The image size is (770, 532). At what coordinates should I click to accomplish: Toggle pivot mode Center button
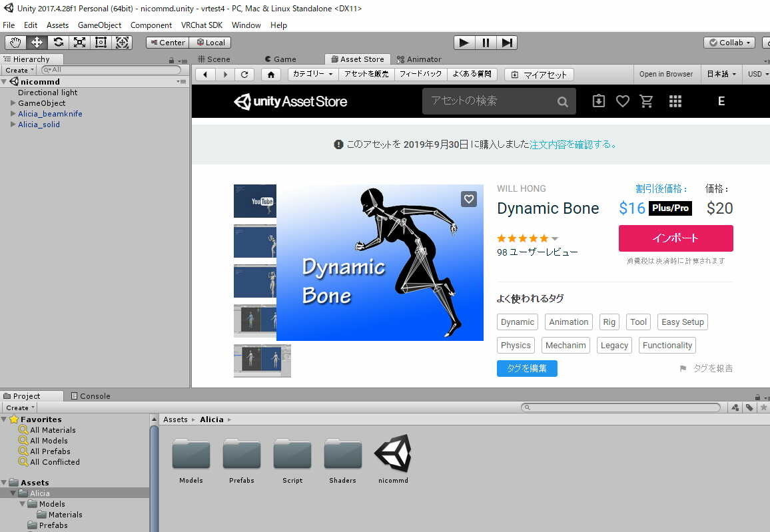point(168,43)
